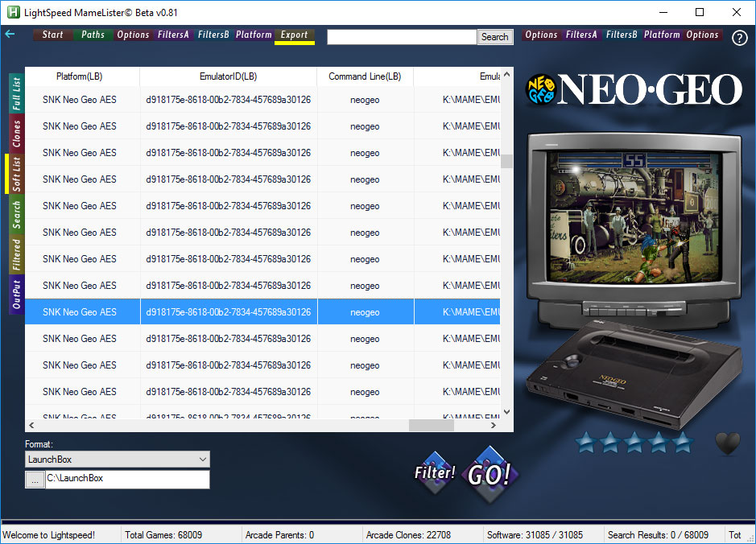
Task: Click Welcome to Lightspeed! status text
Action: point(48,535)
